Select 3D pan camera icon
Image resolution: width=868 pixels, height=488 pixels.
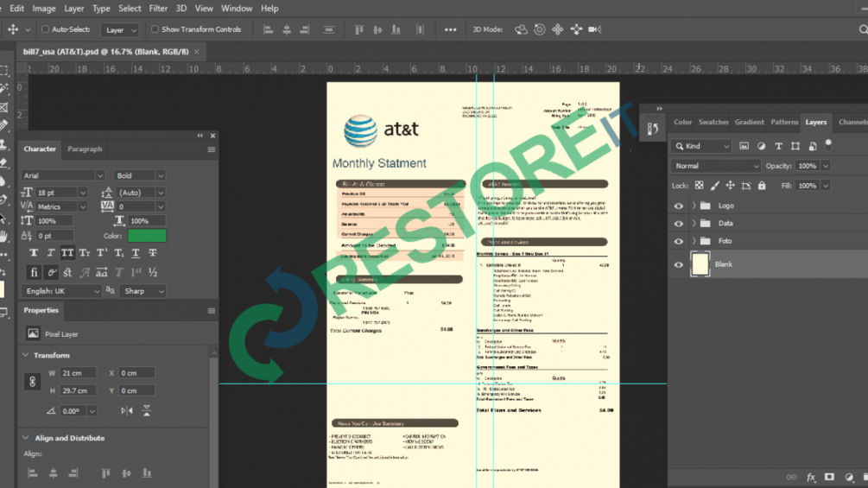558,29
